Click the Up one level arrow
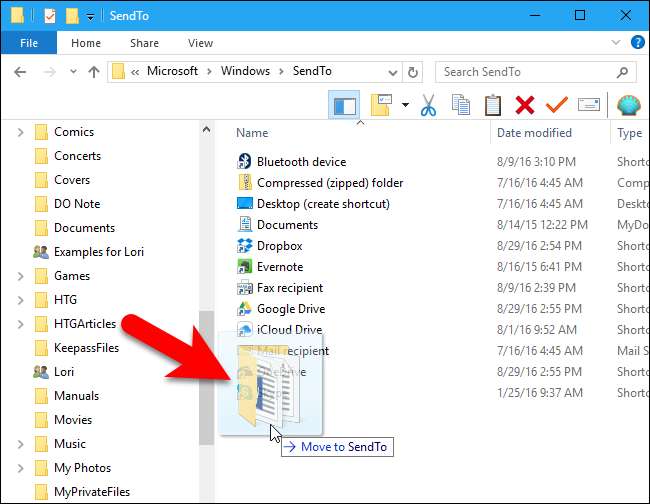The image size is (650, 504). 93,71
